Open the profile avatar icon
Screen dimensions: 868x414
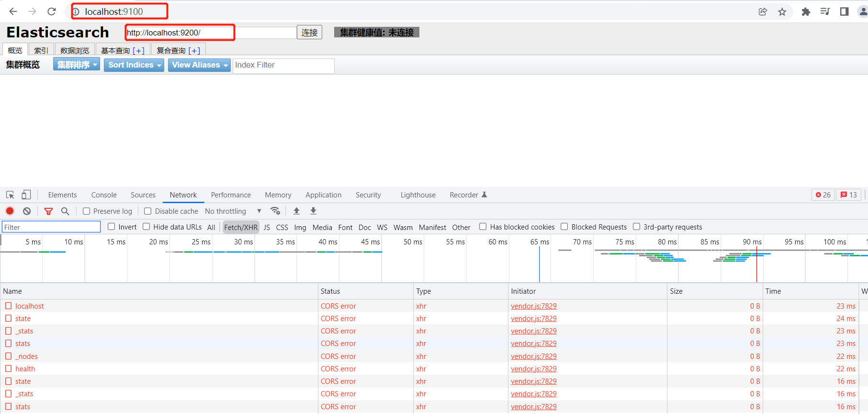coord(863,11)
